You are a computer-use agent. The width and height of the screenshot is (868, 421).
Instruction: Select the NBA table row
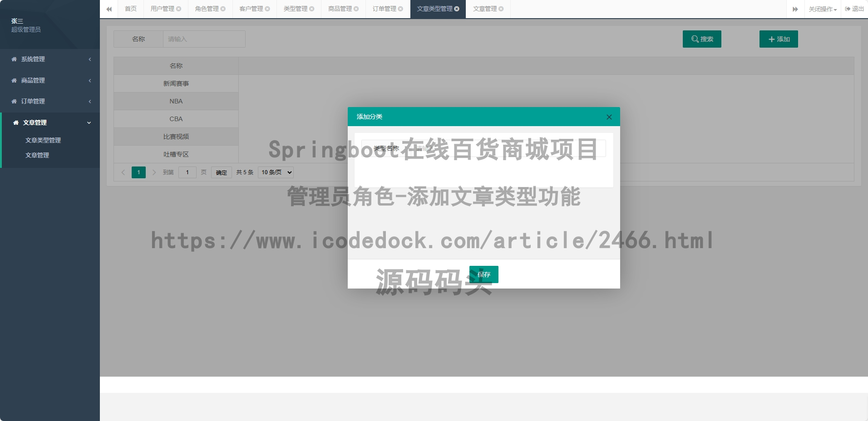coord(176,101)
